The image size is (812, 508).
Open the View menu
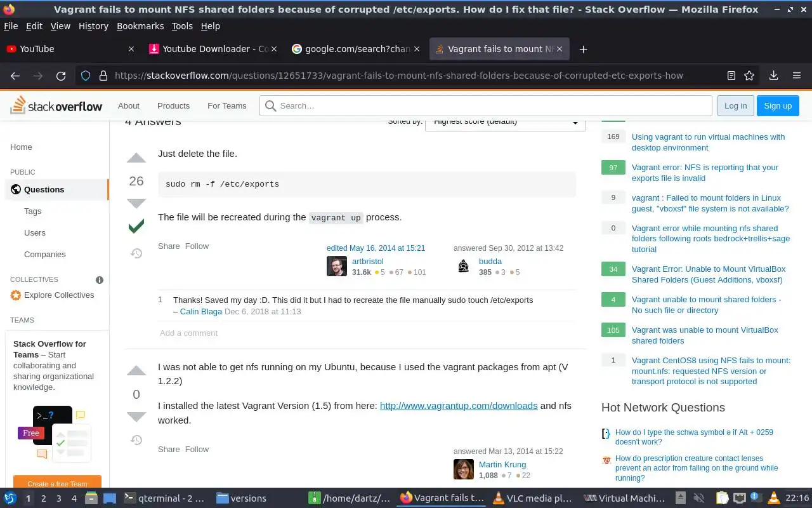pyautogui.click(x=60, y=26)
